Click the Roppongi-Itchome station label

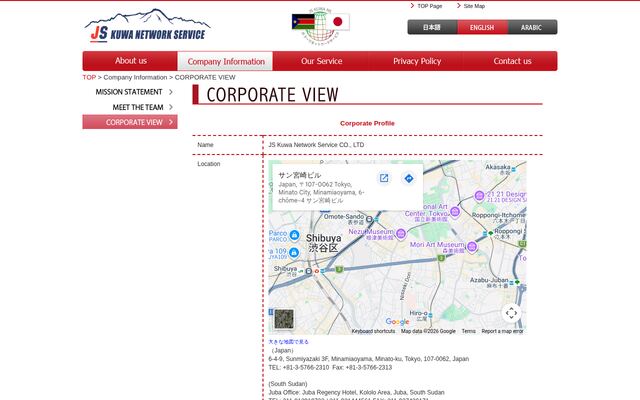[499, 217]
